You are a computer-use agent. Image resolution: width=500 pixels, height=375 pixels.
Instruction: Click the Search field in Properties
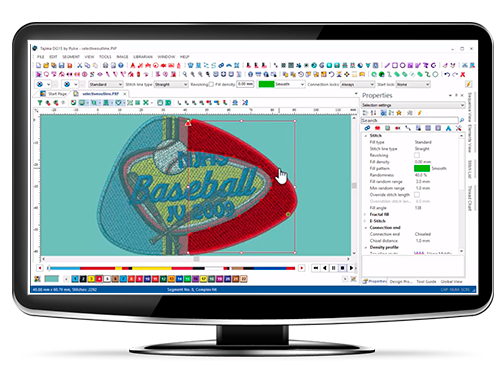[x=410, y=120]
